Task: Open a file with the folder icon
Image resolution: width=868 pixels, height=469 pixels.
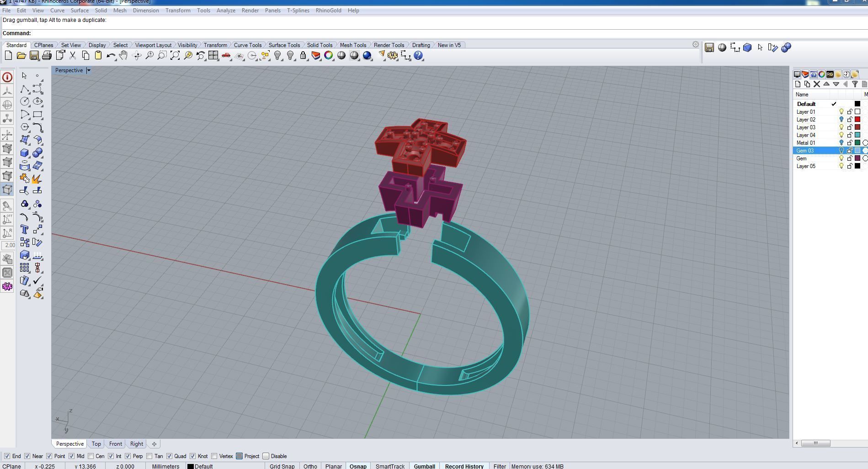Action: pos(21,56)
